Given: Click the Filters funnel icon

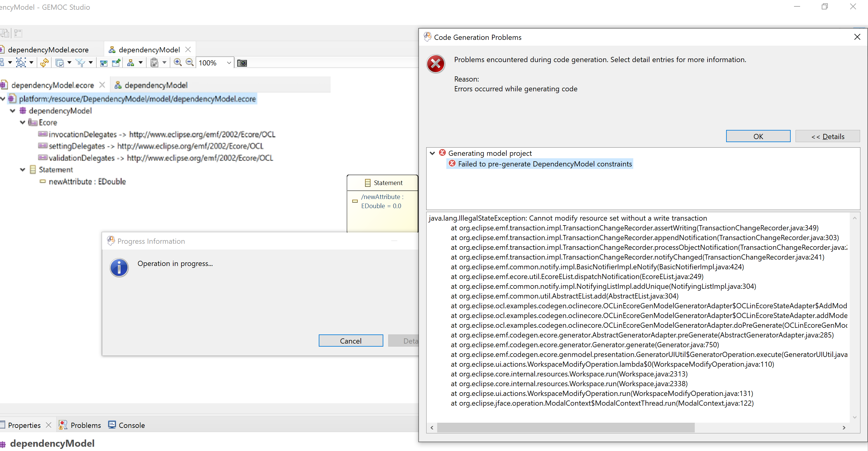Looking at the screenshot, I should coord(81,63).
